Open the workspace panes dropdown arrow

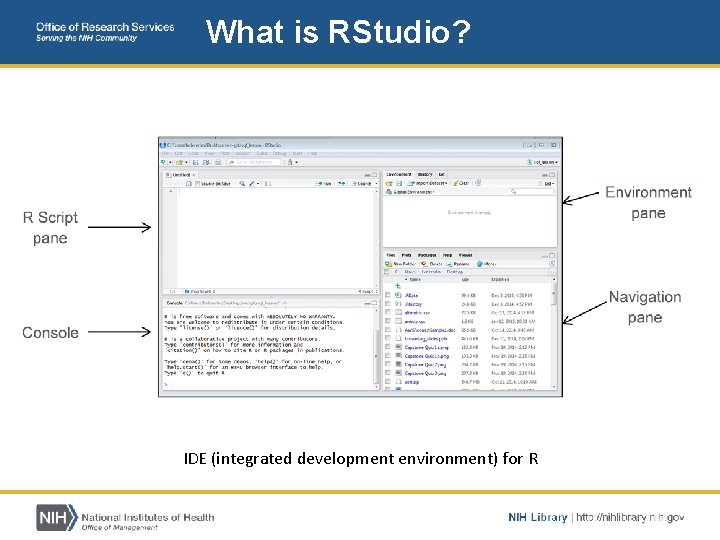297,163
